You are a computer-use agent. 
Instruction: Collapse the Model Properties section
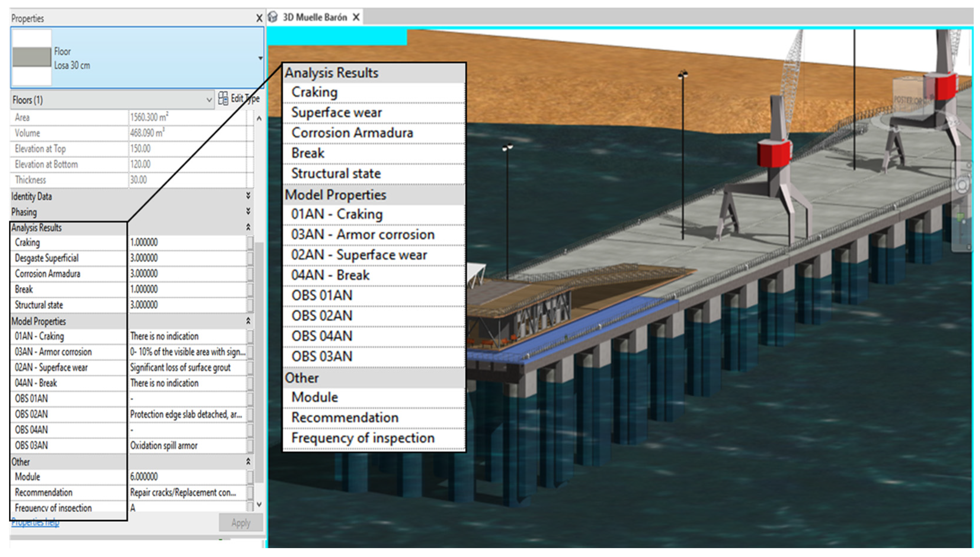tap(248, 321)
